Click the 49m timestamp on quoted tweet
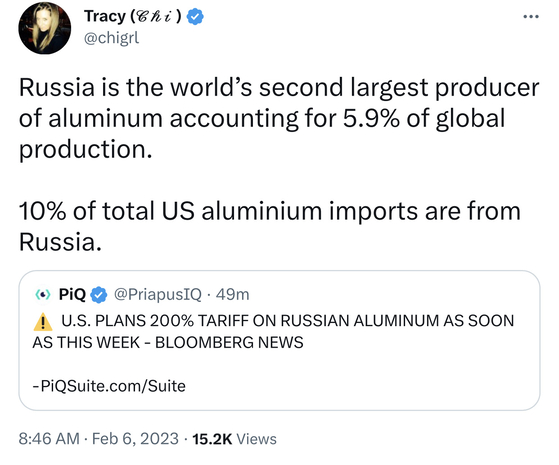Screen dimensions: 559x465 232,295
